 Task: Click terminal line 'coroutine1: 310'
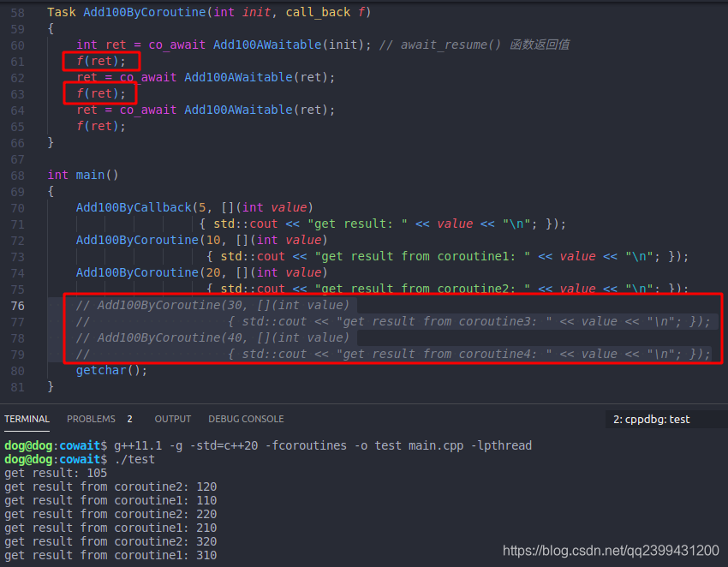110,555
